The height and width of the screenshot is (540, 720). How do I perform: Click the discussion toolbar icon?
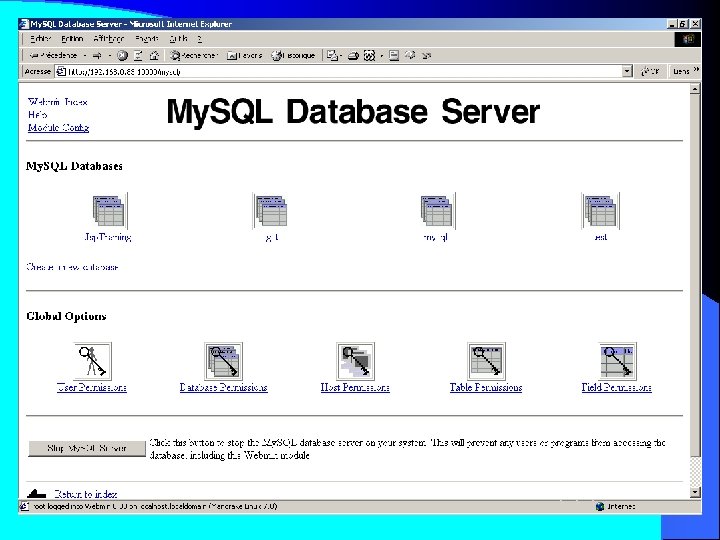point(394,56)
